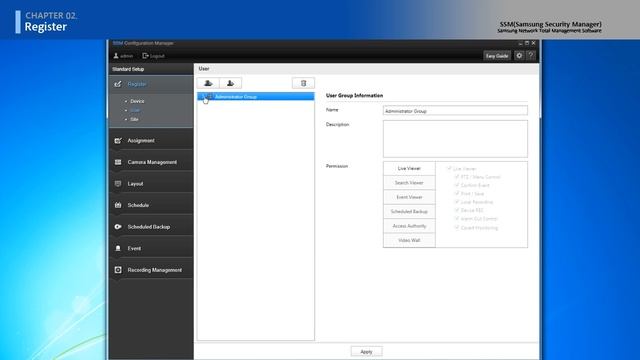This screenshot has height=360, width=640.
Task: Click the trash delete icon button
Action: pyautogui.click(x=303, y=83)
